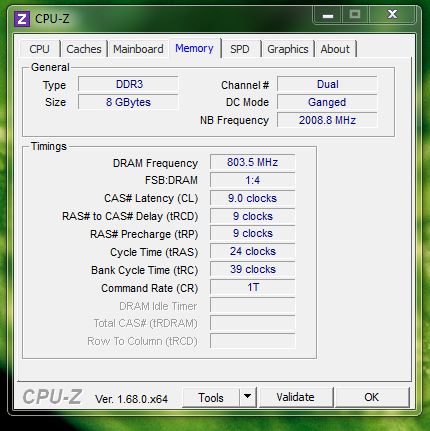Click the OK button
This screenshot has height=431, width=430.
point(371,397)
